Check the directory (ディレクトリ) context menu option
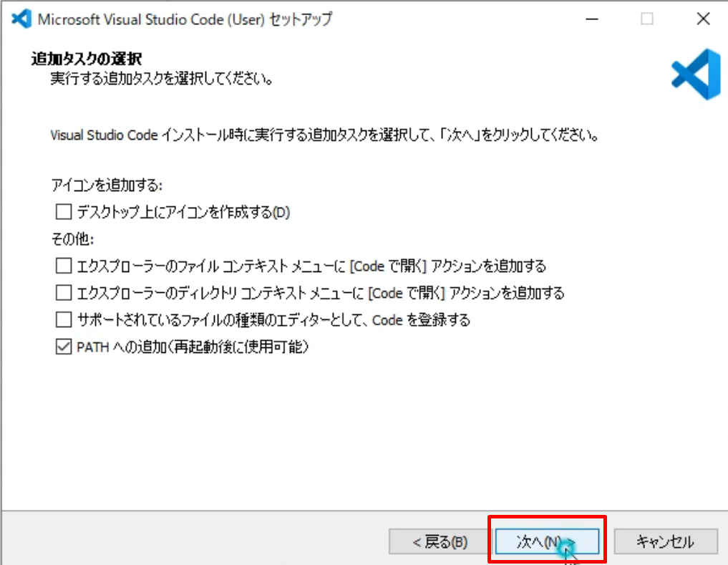This screenshot has height=565, width=728. click(x=64, y=293)
